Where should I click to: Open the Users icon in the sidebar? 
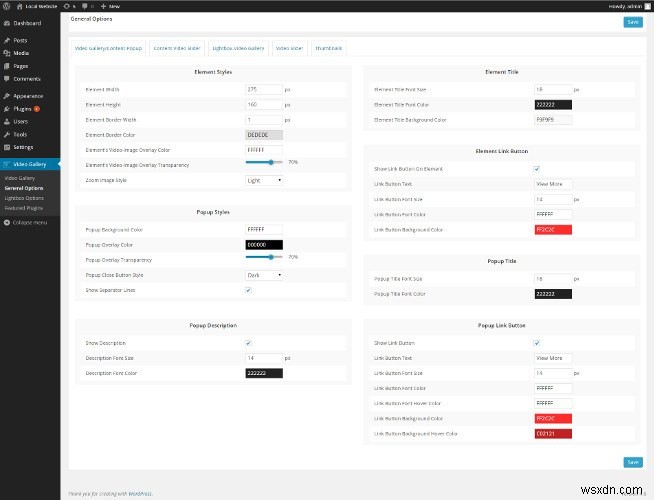click(x=7, y=122)
